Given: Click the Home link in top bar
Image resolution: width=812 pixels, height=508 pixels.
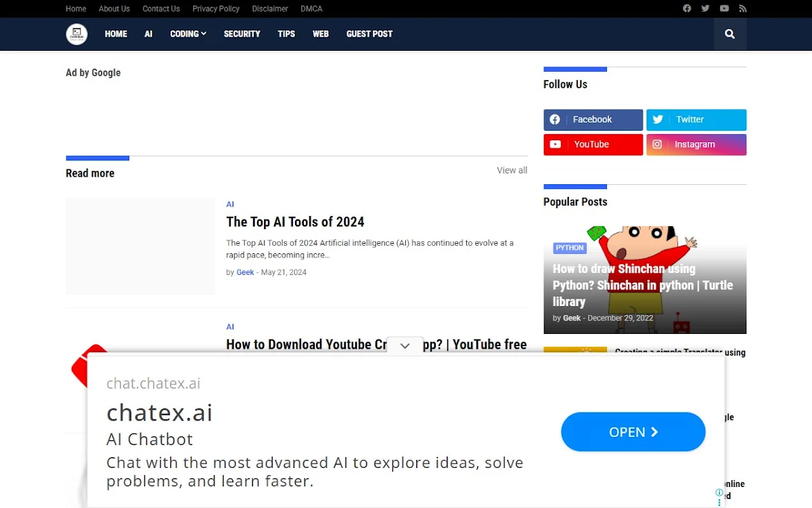Looking at the screenshot, I should 76,9.
